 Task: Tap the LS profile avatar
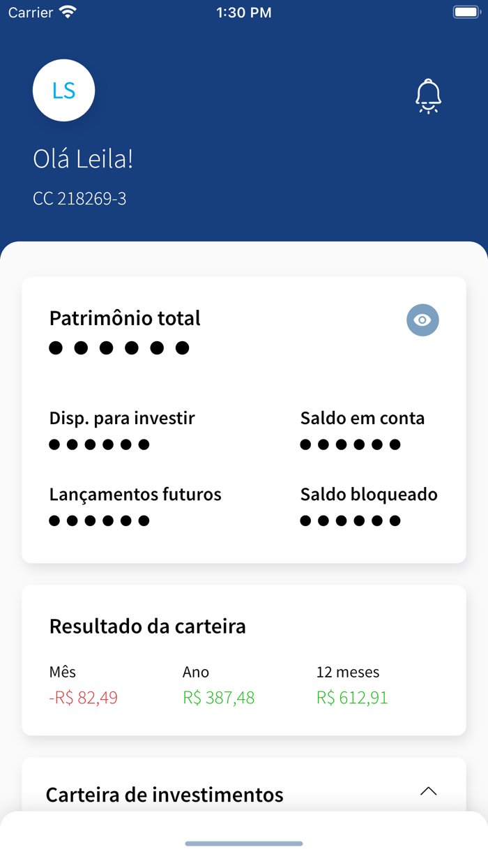(64, 91)
